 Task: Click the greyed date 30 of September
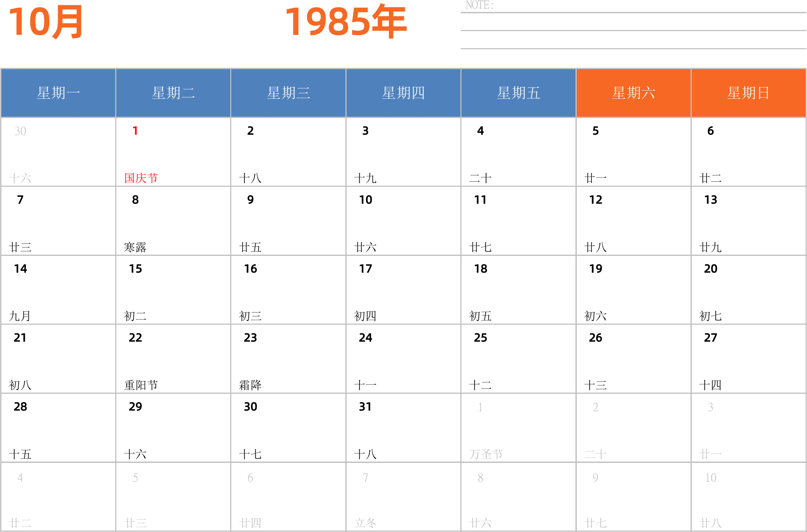[20, 131]
